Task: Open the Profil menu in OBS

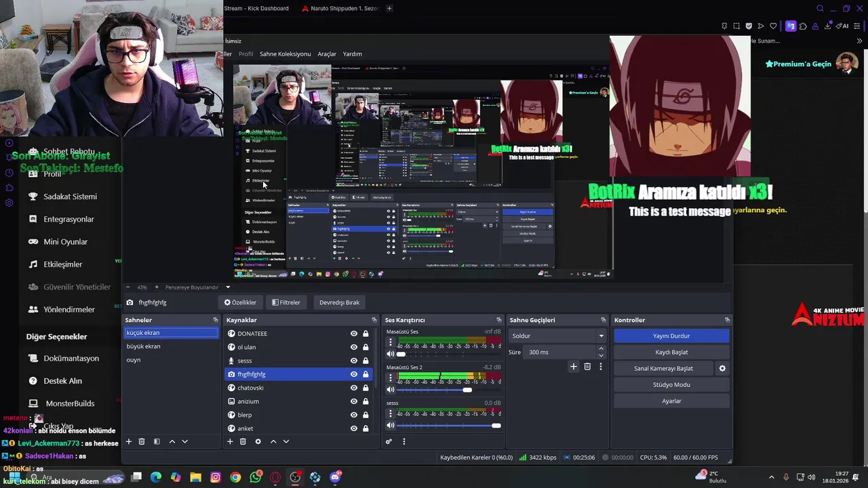Action: click(x=245, y=54)
